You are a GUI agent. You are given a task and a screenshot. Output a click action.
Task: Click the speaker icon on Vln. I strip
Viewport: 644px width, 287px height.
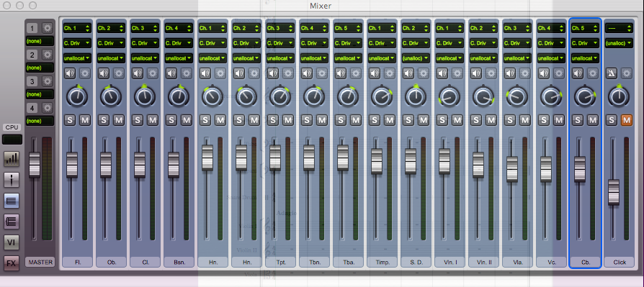[442, 73]
